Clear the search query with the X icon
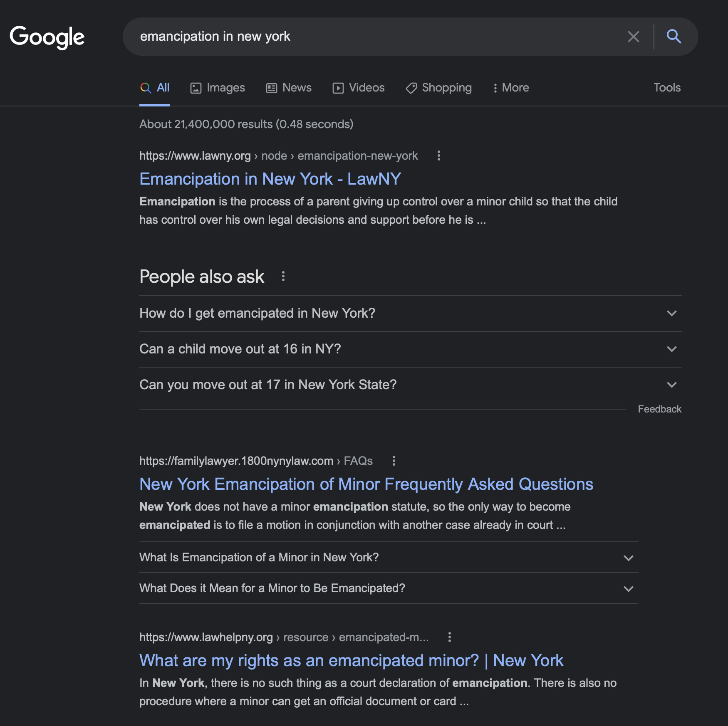This screenshot has height=726, width=728. coord(634,37)
